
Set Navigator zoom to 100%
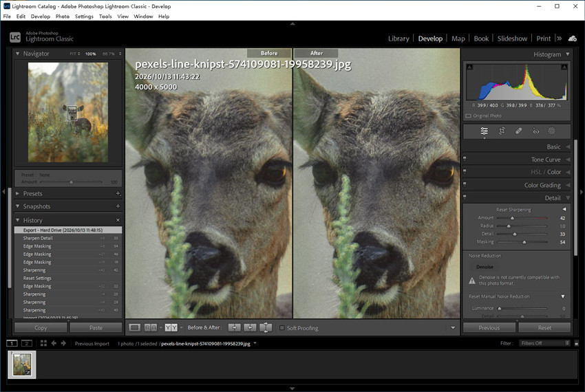tap(90, 54)
